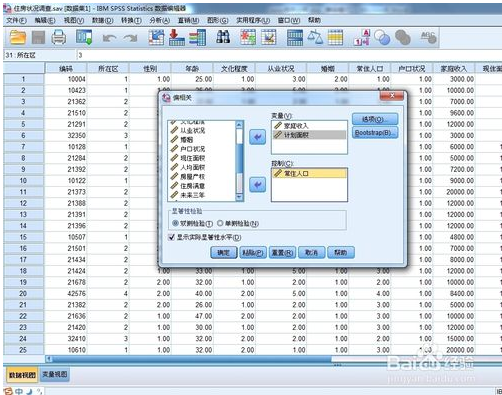Viewport: 502px width, 395px height.
Task: Click the Insert variable toolbar icon
Action: (x=269, y=37)
